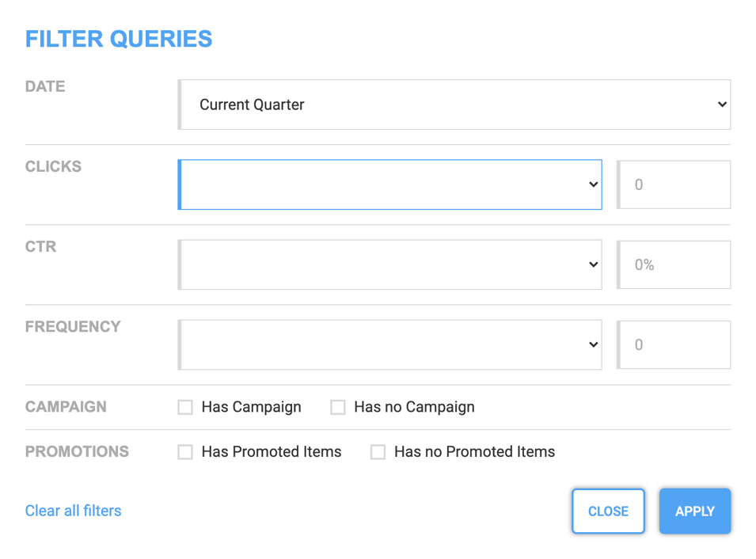Click the Clear all filters link
The height and width of the screenshot is (559, 756).
pos(73,511)
